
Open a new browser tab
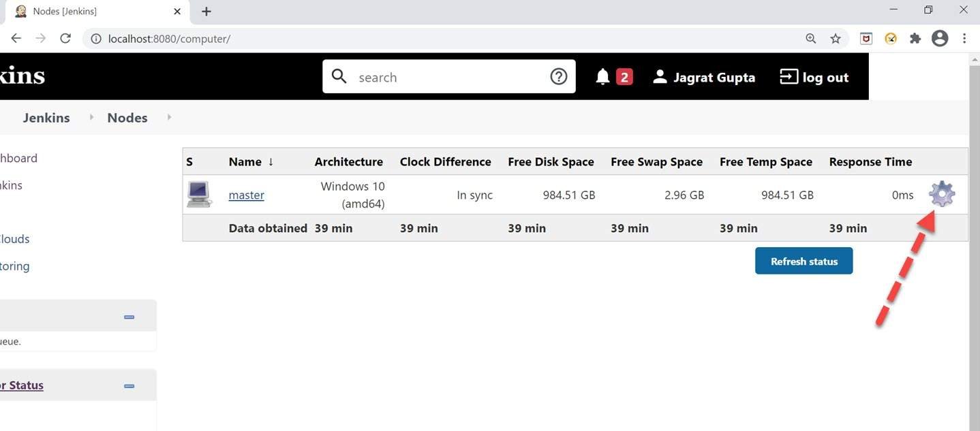click(x=206, y=12)
